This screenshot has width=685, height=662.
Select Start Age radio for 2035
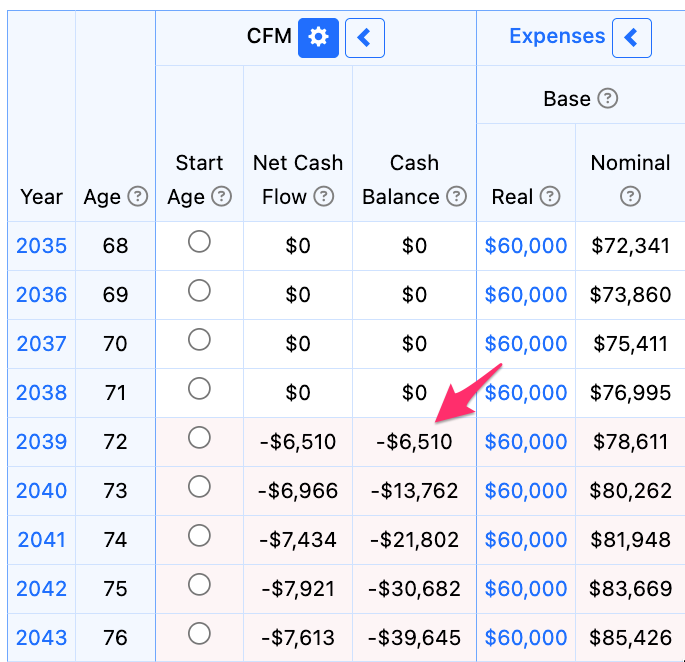click(199, 242)
